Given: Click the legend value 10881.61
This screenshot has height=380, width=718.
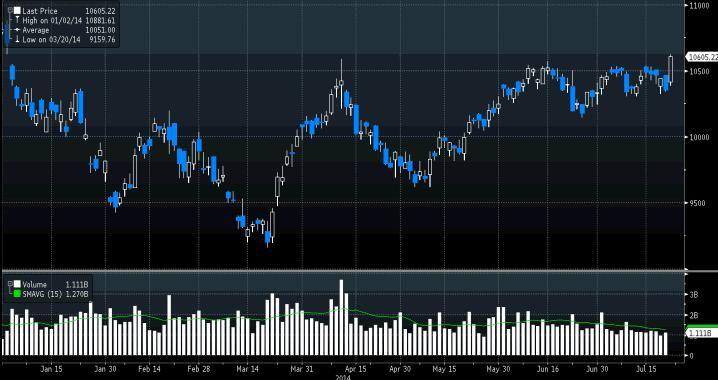Looking at the screenshot, I should [100, 21].
